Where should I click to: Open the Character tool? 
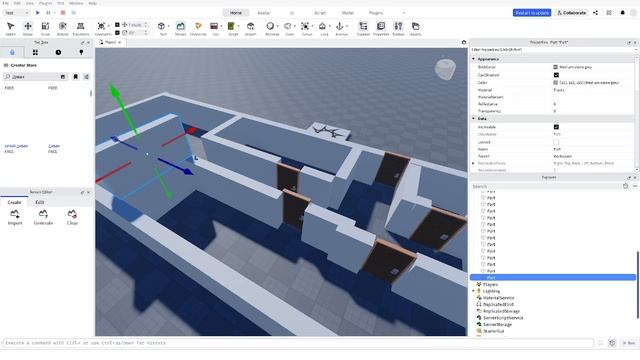198,26
